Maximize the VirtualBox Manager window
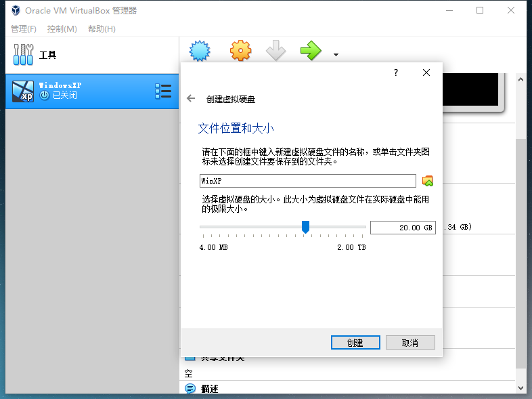Viewport: 532px width, 399px height. pos(480,11)
